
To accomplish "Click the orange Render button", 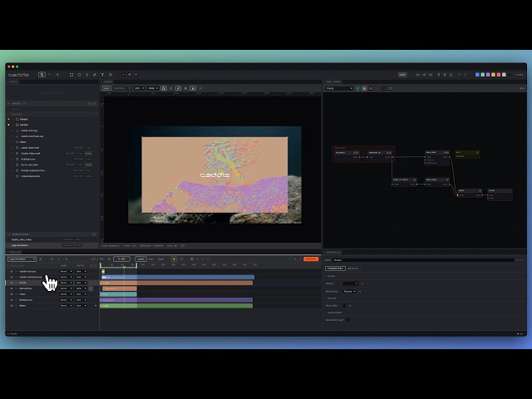I will [x=311, y=259].
